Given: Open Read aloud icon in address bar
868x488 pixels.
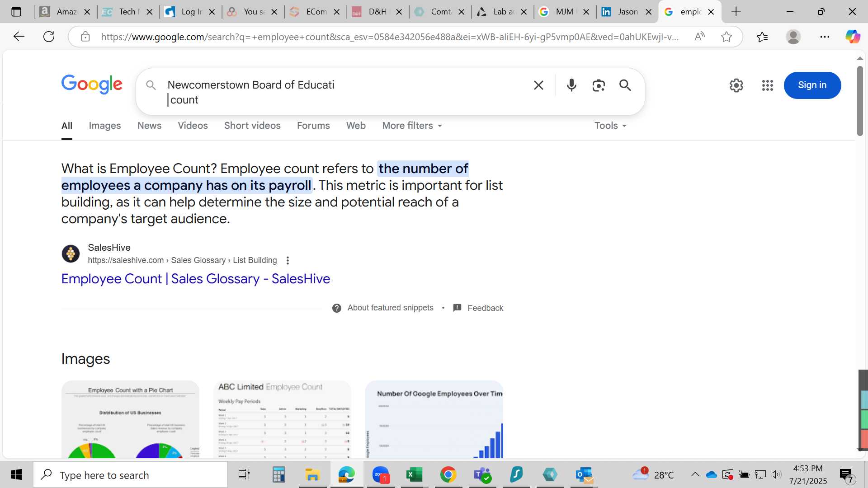Looking at the screenshot, I should pyautogui.click(x=699, y=37).
